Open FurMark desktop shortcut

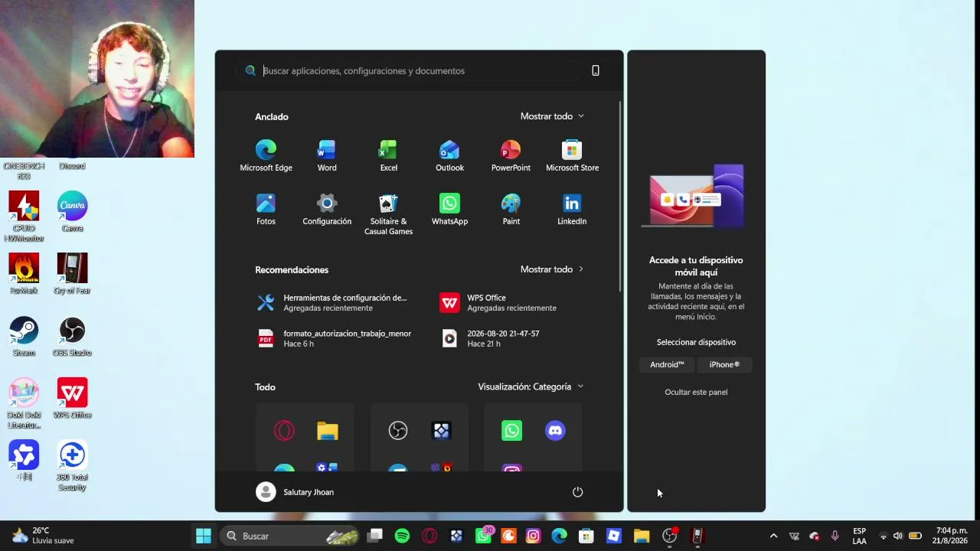point(24,274)
